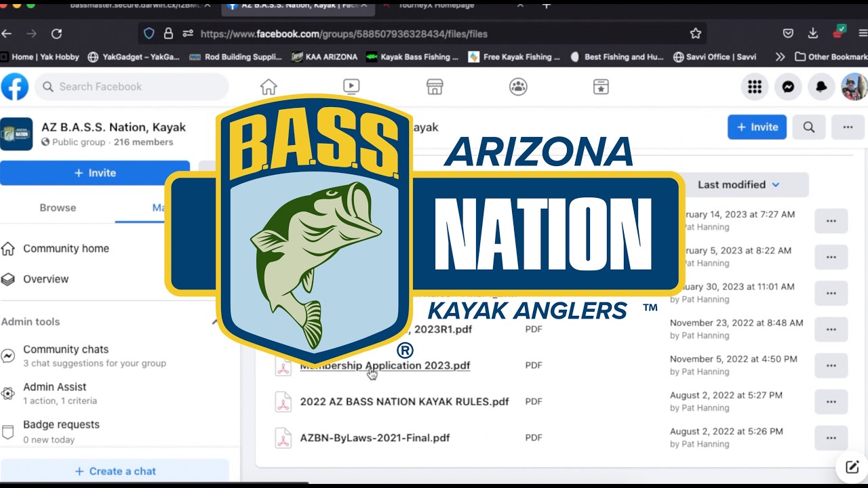Click the group cover thumbnail in sidebar
Screen dimensions: 868x488
click(x=16, y=134)
